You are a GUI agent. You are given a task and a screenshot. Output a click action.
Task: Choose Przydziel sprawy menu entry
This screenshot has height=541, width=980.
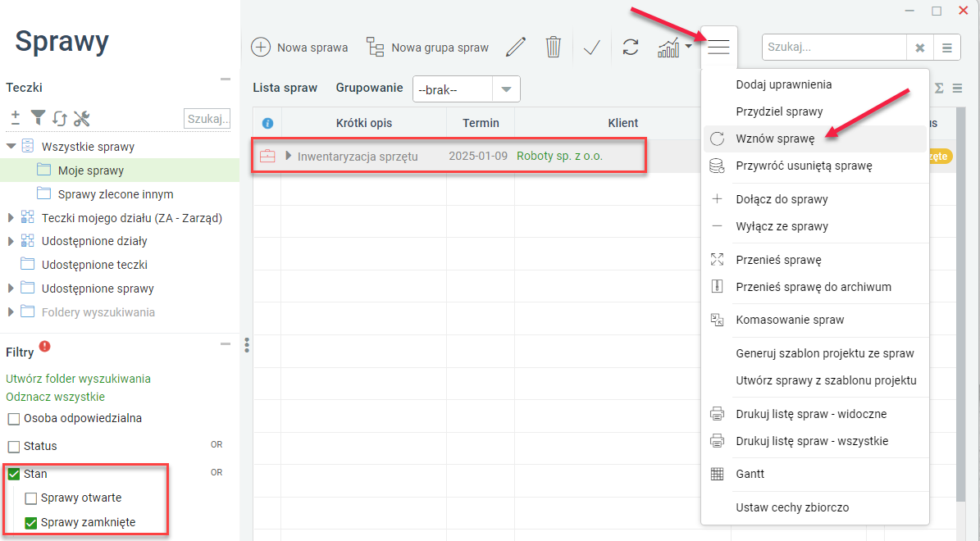coord(814,111)
